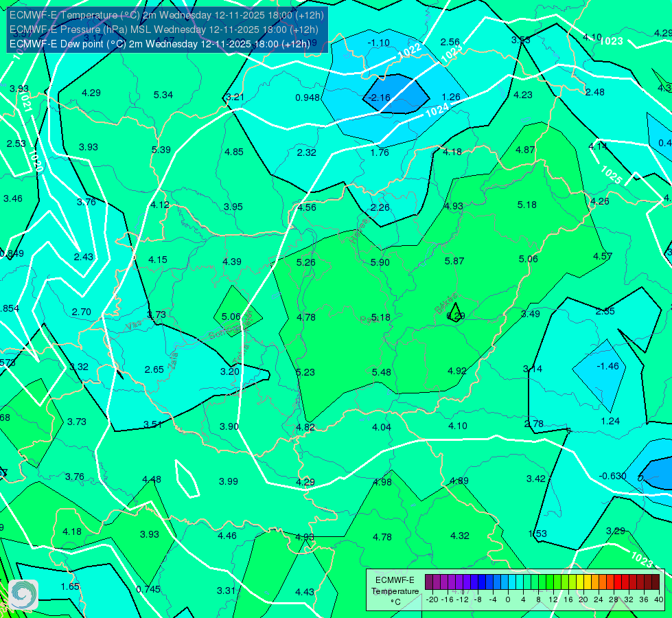Click the 4.04 temperature value
Image resolution: width=672 pixels, height=618 pixels.
point(382,427)
